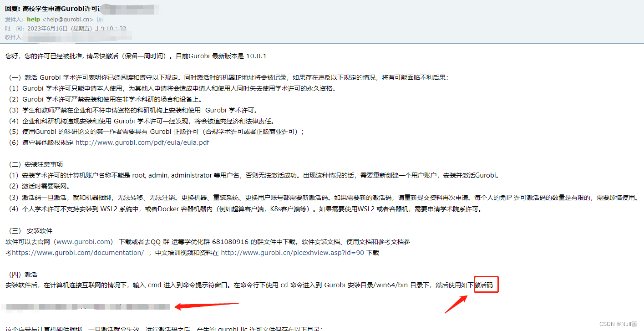Click the "收件人" label in the header
The width and height of the screenshot is (644, 331).
point(14,37)
